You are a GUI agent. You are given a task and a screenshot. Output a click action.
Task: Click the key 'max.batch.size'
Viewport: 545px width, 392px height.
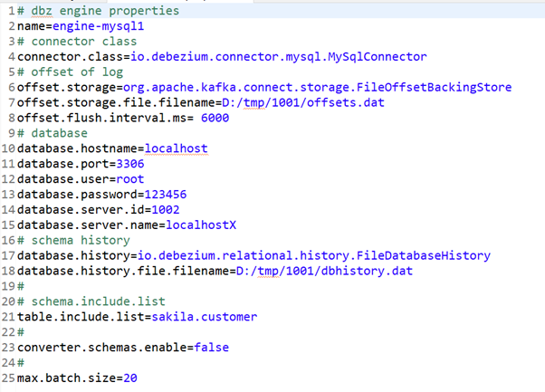click(x=67, y=378)
